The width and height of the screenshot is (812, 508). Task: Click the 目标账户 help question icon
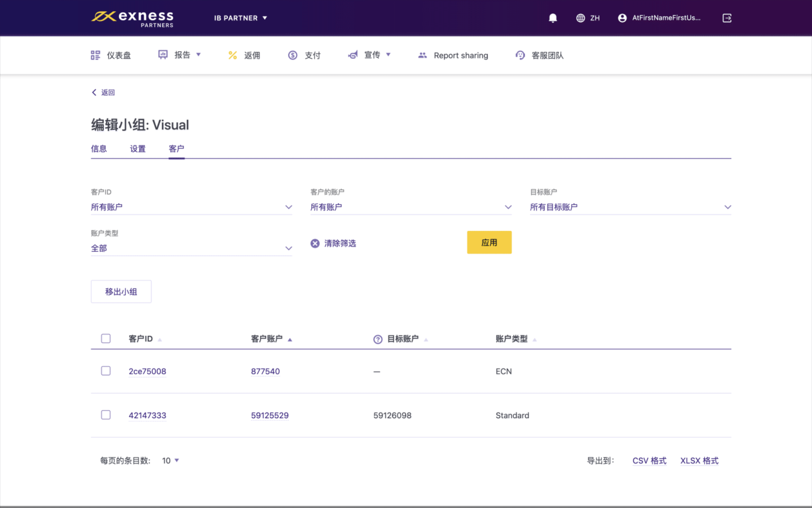(x=378, y=339)
